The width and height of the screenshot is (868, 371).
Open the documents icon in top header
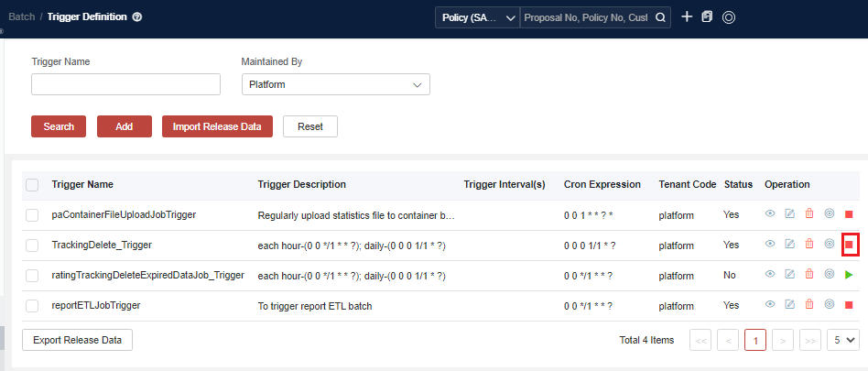point(707,17)
